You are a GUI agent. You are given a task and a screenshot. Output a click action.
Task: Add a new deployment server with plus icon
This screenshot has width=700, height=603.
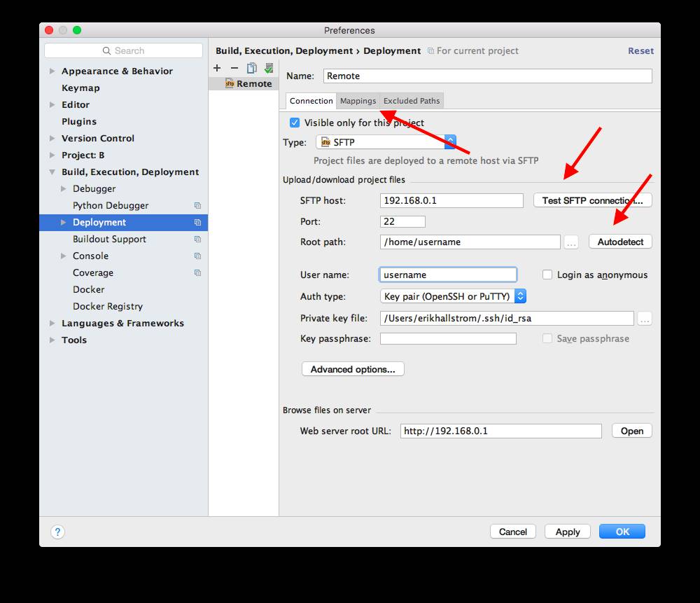click(217, 68)
